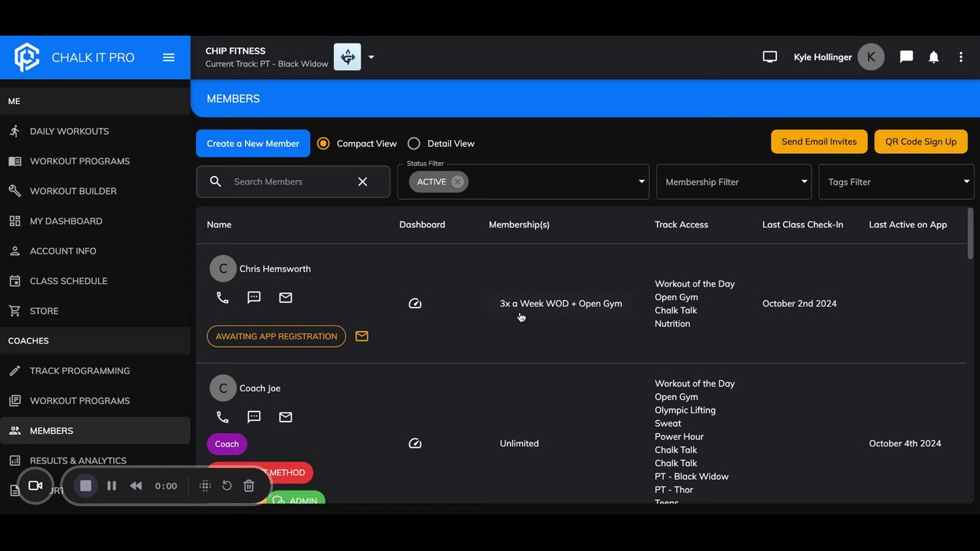Click the purple Coach tag
The height and width of the screenshot is (551, 980).
click(227, 444)
